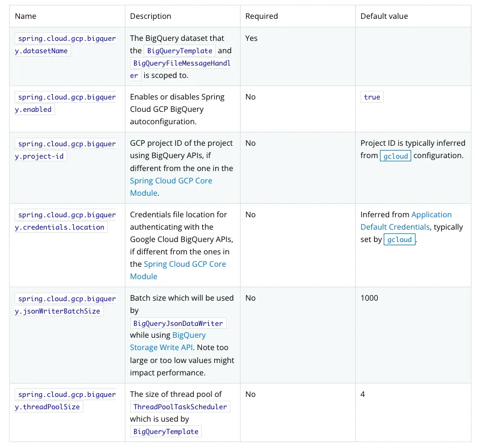Screen dimensions: 479x448
Task: Open Spring Cloud GCP Core Module link in project-id row
Action: tap(171, 181)
